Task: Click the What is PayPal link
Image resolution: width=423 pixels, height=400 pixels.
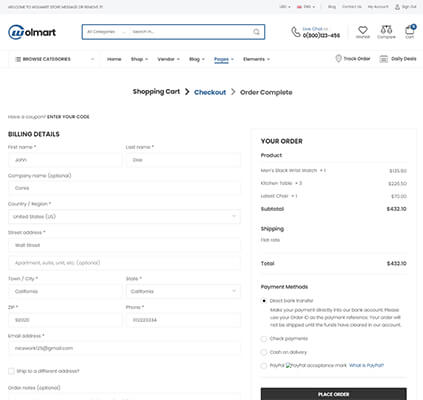Action: (x=366, y=365)
